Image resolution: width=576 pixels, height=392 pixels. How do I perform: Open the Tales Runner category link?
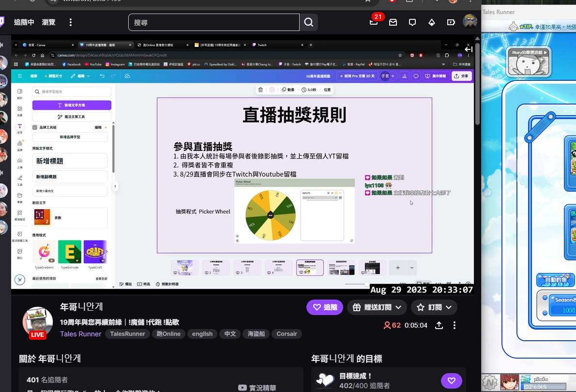coord(81,334)
